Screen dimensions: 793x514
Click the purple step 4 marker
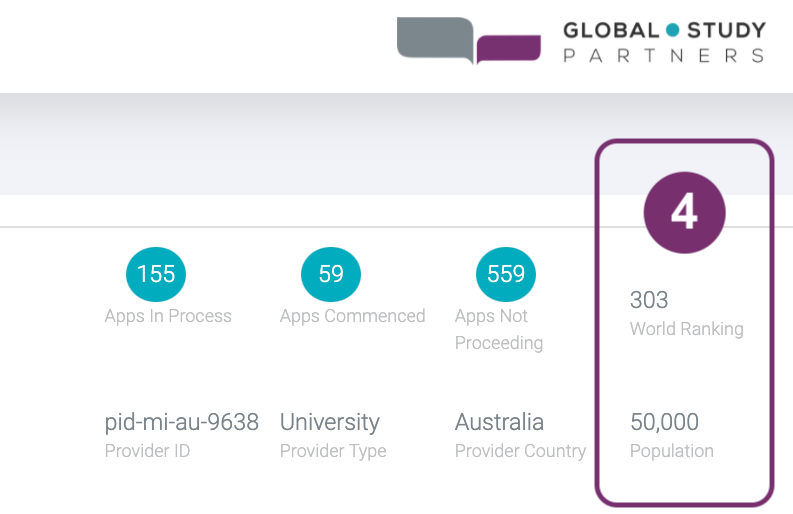click(684, 213)
